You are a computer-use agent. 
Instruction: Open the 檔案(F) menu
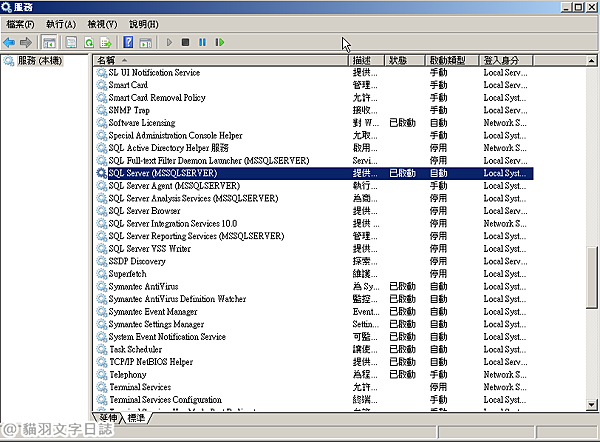point(20,23)
